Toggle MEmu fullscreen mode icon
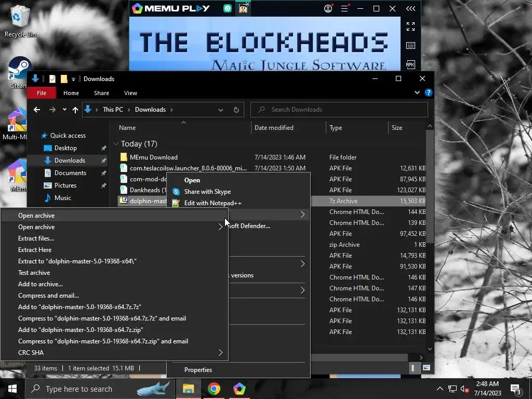The width and height of the screenshot is (532, 399). (410, 26)
